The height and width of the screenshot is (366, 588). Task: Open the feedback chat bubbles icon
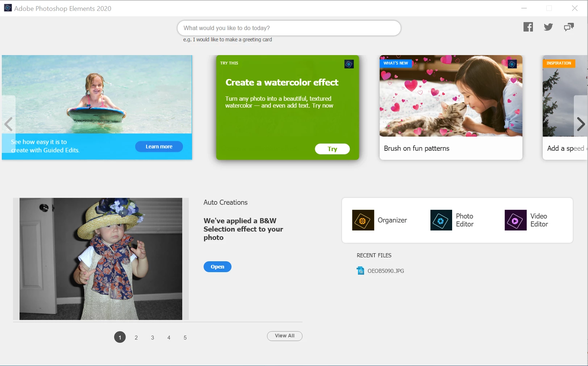pyautogui.click(x=569, y=27)
